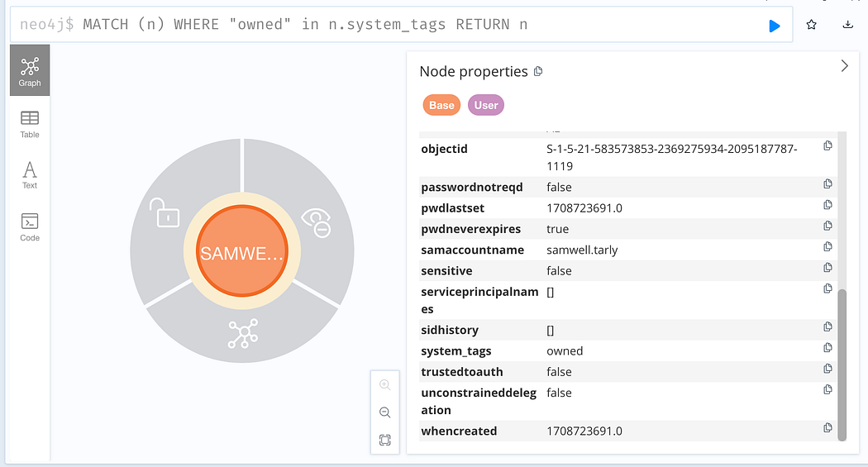Expand node relationships ring segment
The image size is (868, 467).
243,332
